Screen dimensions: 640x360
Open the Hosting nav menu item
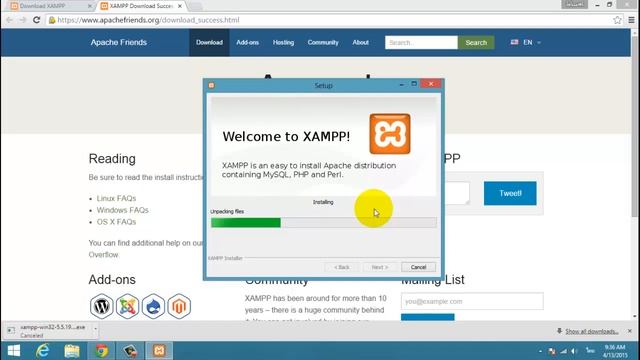click(x=283, y=42)
